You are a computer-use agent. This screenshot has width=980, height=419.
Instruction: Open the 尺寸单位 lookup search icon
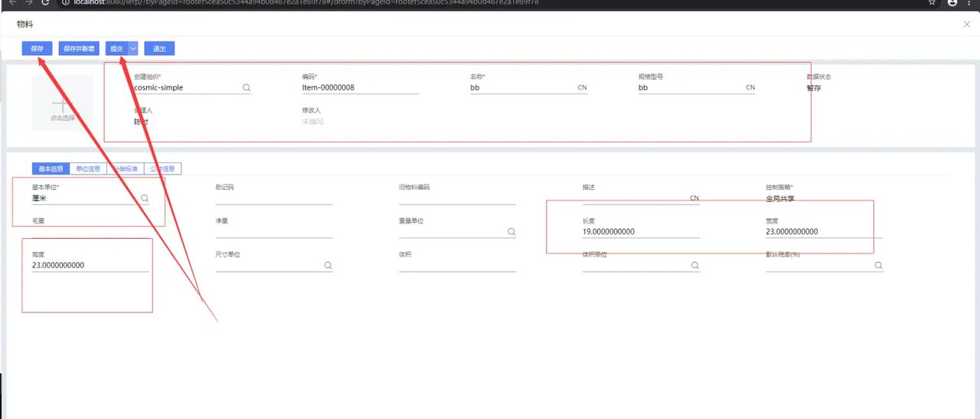pyautogui.click(x=328, y=265)
